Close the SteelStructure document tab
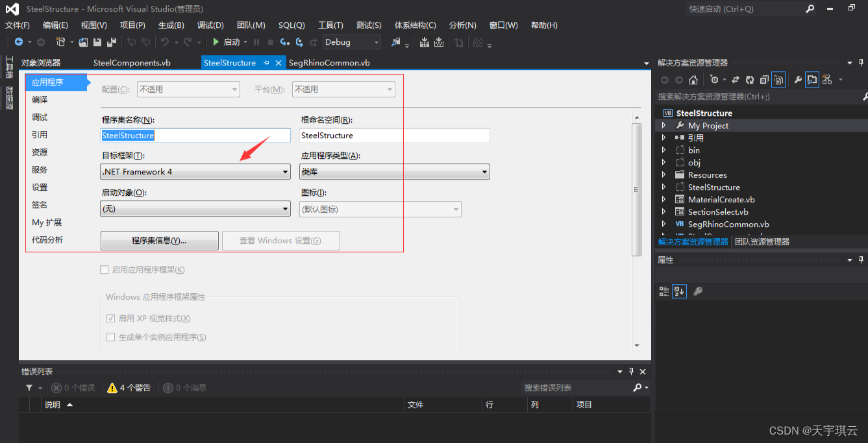The width and height of the screenshot is (868, 443). coord(279,63)
